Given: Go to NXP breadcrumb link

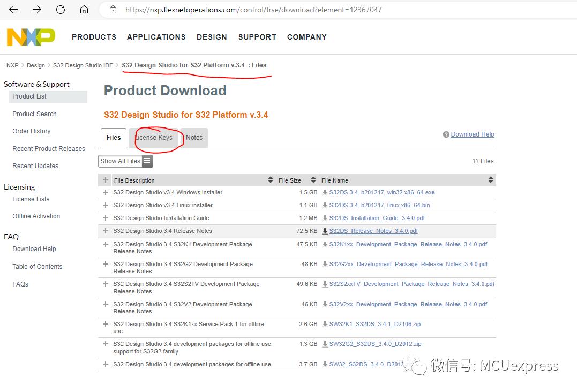Looking at the screenshot, I should point(12,65).
